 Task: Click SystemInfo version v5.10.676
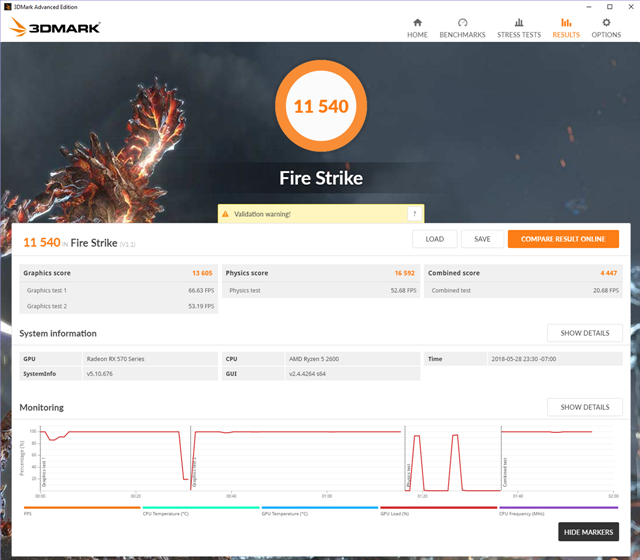tap(100, 373)
